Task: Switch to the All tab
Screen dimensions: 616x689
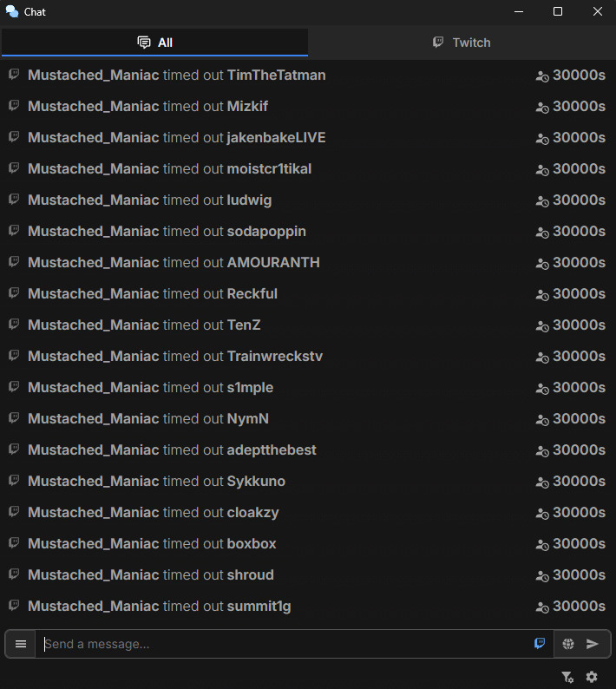Action: pyautogui.click(x=154, y=43)
